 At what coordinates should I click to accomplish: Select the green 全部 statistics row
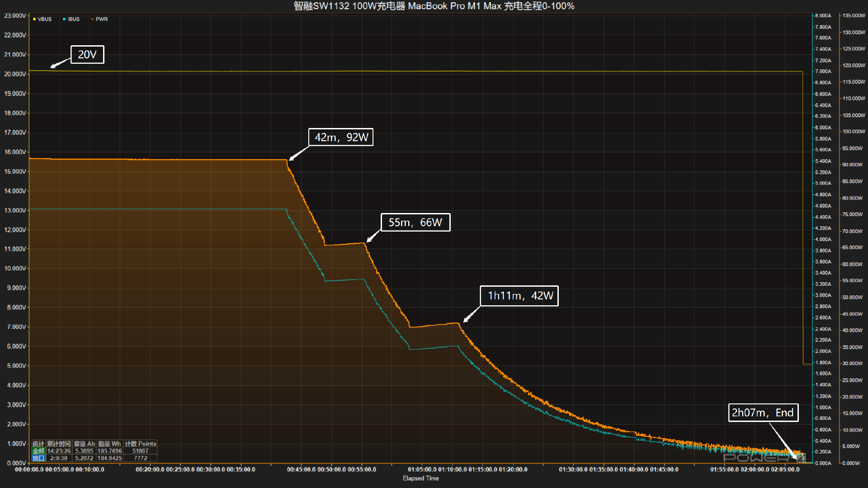click(x=38, y=451)
